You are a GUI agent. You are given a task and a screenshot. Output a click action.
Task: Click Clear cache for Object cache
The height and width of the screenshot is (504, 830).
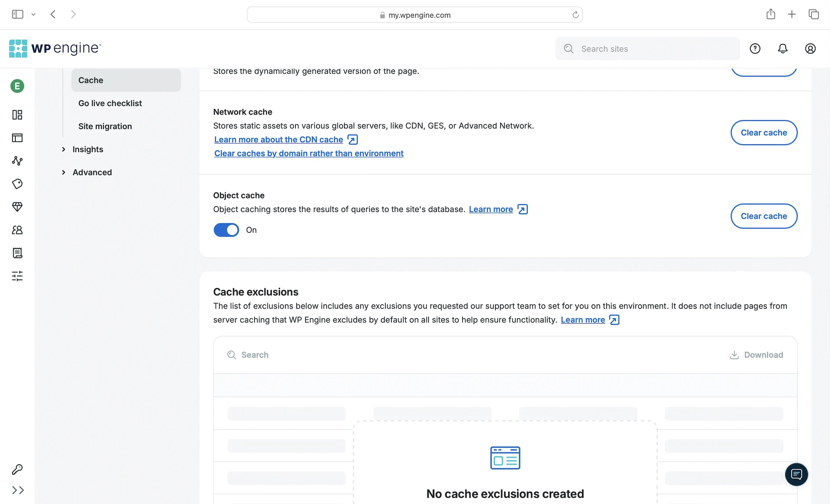[764, 216]
